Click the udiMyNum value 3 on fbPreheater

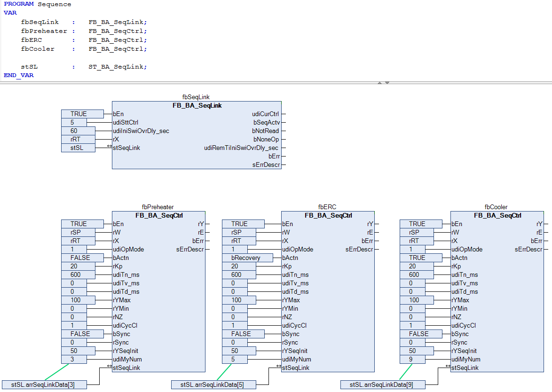click(74, 359)
